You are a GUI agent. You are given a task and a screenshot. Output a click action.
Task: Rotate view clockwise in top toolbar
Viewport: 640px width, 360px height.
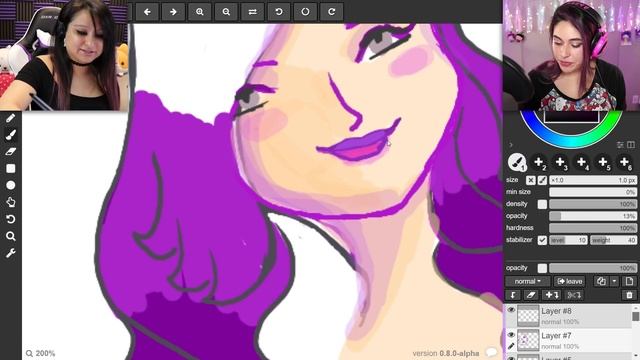click(331, 12)
